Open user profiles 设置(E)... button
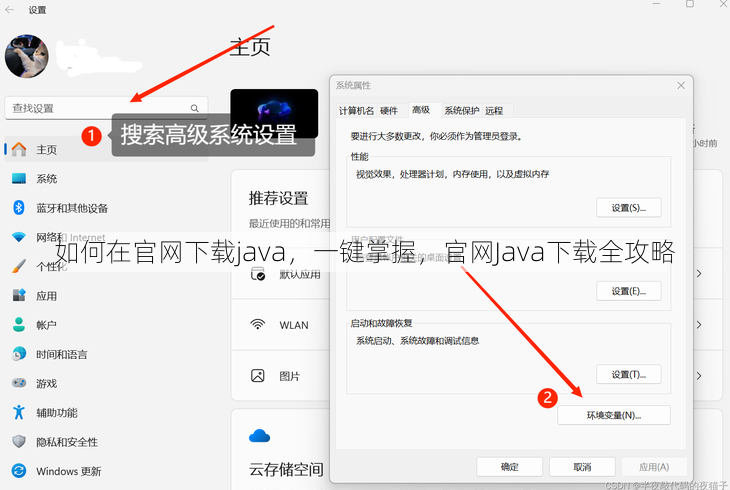The image size is (730, 490). point(629,291)
